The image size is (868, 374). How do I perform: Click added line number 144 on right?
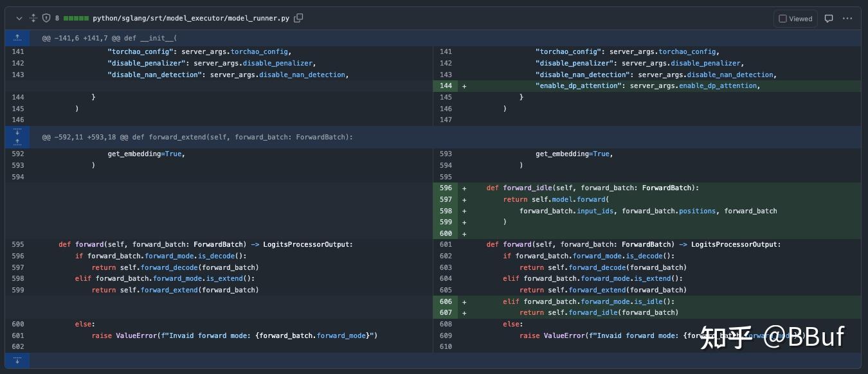446,86
